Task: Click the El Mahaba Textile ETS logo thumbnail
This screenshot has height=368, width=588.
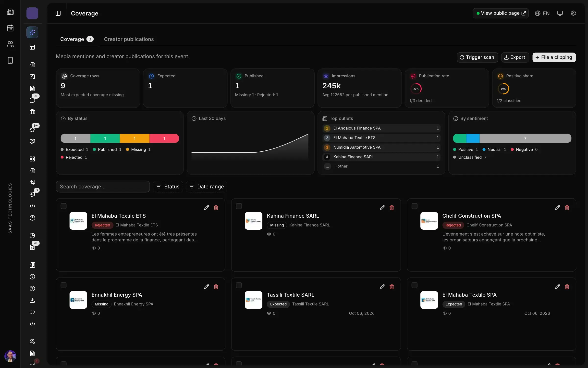Action: click(78, 221)
